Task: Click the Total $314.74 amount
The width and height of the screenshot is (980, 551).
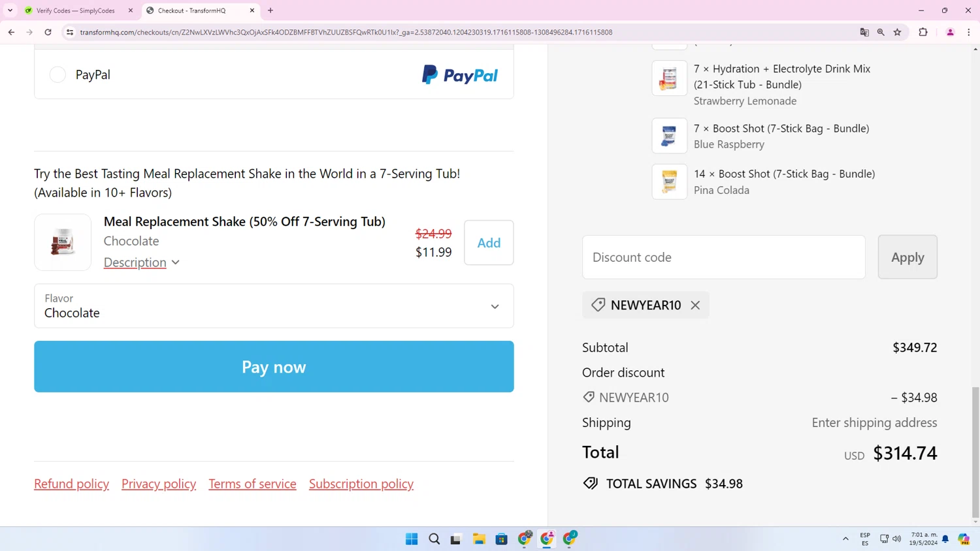Action: point(905,453)
